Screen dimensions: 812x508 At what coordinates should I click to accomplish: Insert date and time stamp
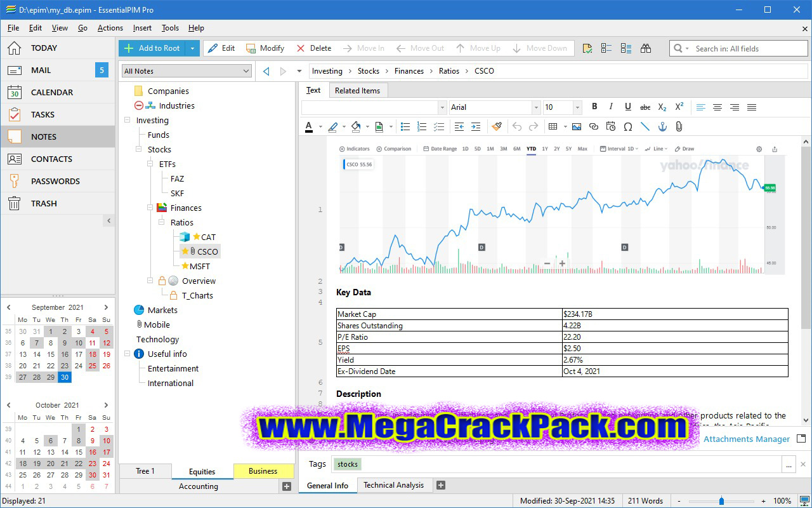pyautogui.click(x=611, y=126)
